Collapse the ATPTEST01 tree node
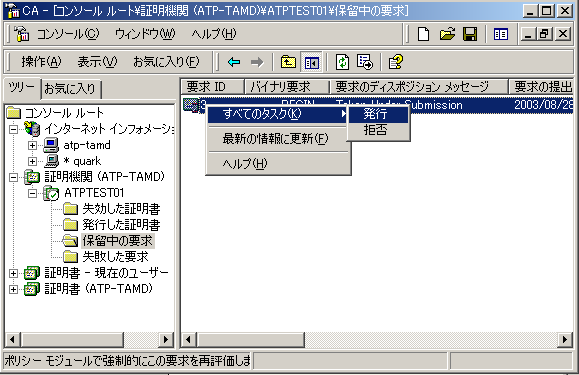 (32, 193)
